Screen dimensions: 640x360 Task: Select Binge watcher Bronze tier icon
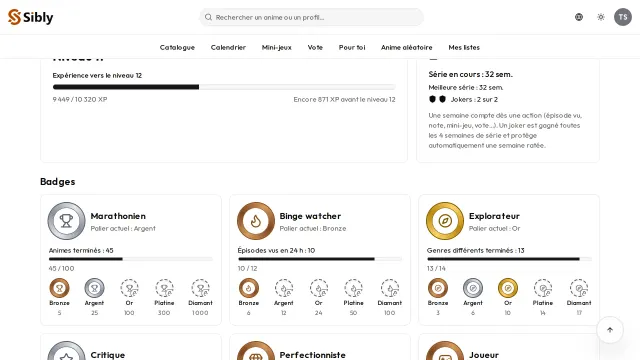pos(249,288)
